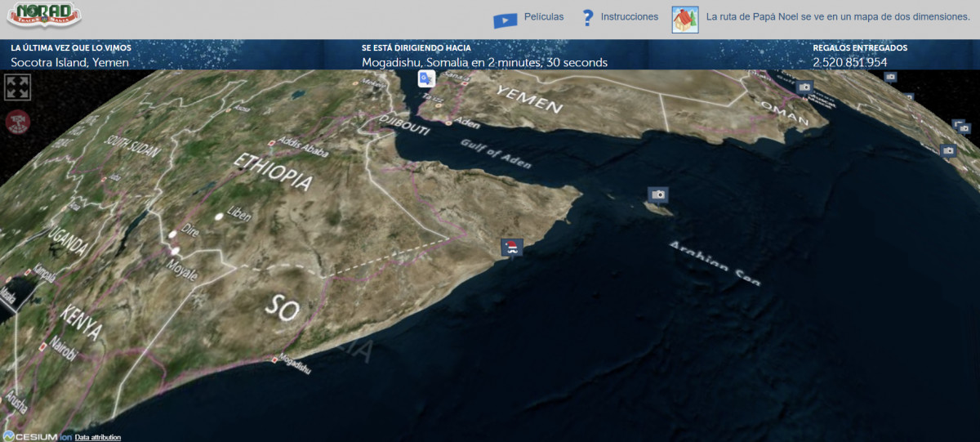Click the red track Santa compass button
Screen dimensions: 980x442
(x=16, y=123)
